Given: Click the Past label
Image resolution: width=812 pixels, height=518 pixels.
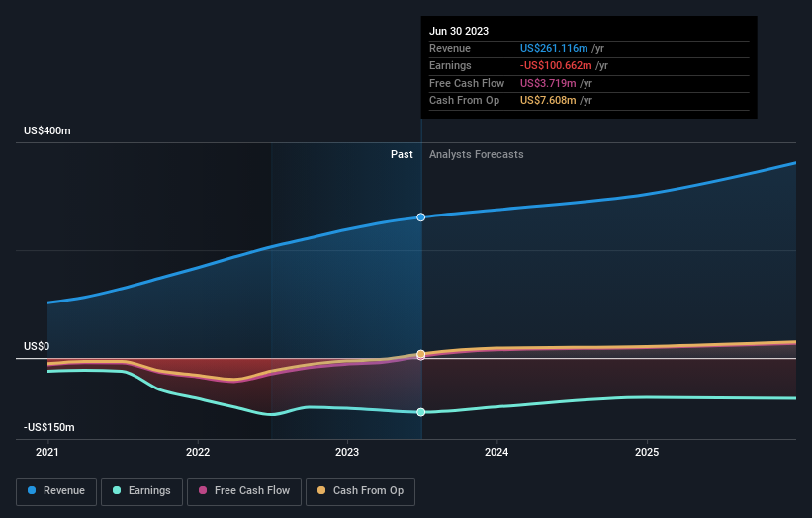Looking at the screenshot, I should pyautogui.click(x=402, y=155).
